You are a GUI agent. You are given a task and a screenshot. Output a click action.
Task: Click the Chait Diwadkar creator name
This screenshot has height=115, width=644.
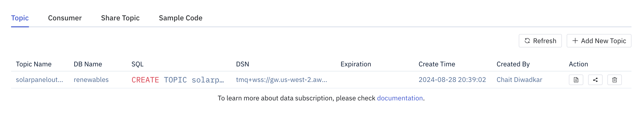[x=519, y=80]
